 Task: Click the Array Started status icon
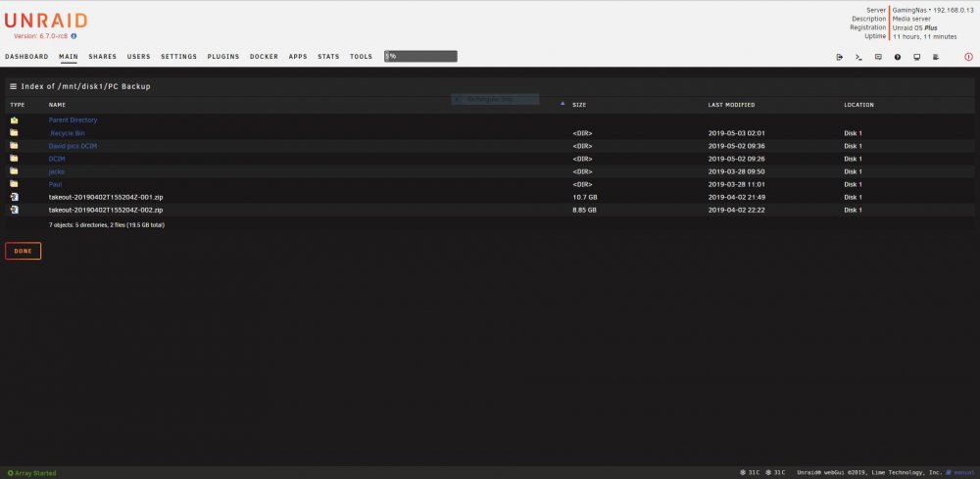pyautogui.click(x=10, y=473)
